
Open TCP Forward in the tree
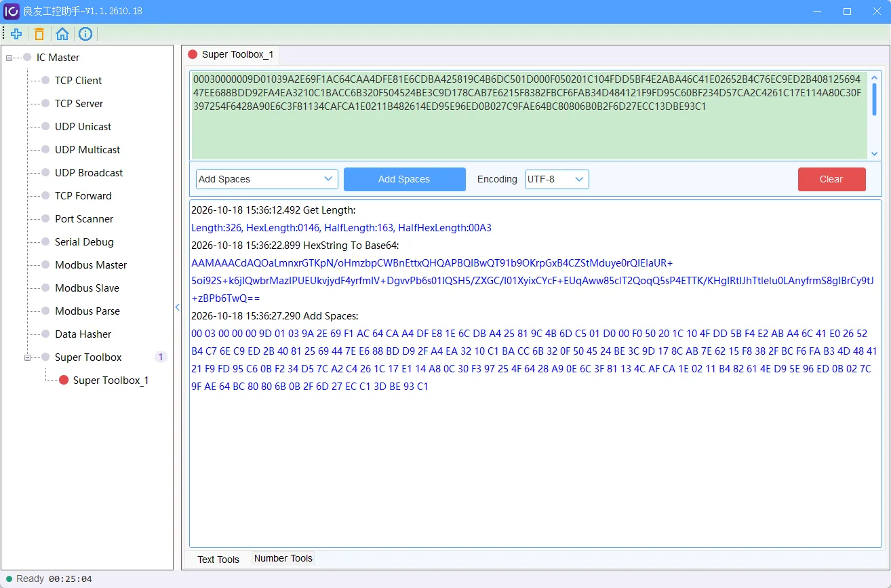(x=83, y=196)
